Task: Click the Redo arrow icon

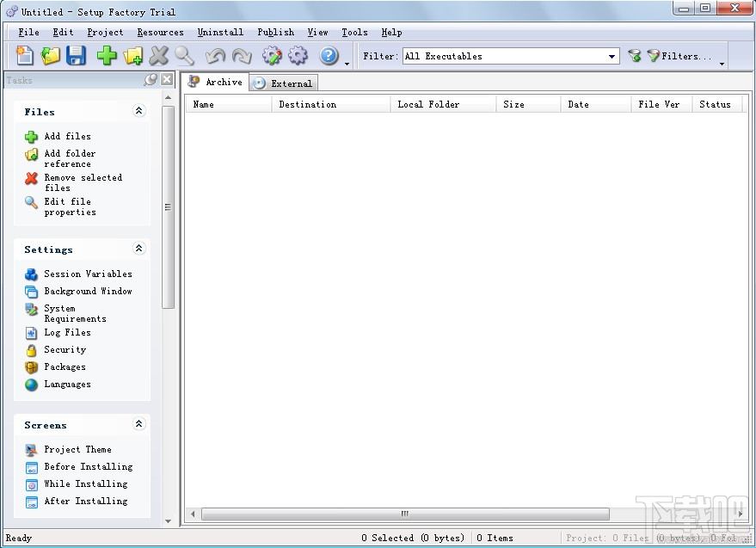Action: 242,55
